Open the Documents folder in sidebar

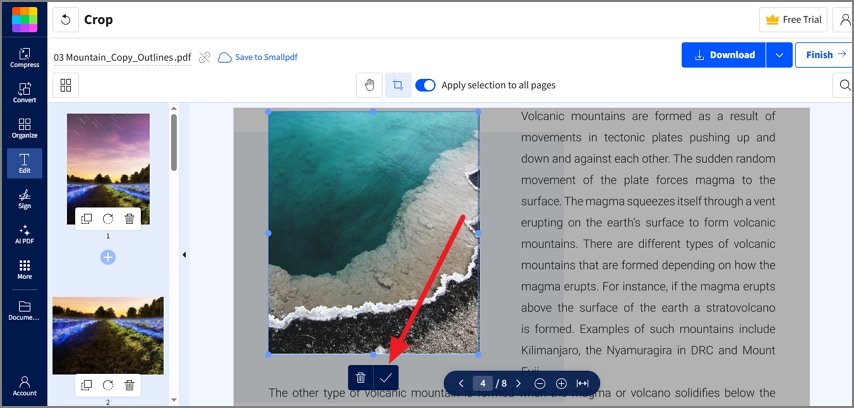pos(25,310)
